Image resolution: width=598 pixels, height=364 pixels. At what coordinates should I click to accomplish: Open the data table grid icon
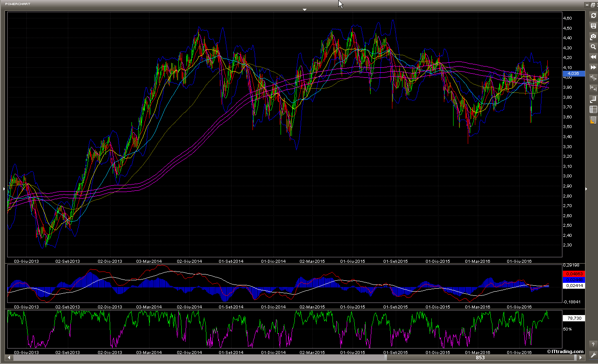(x=593, y=110)
